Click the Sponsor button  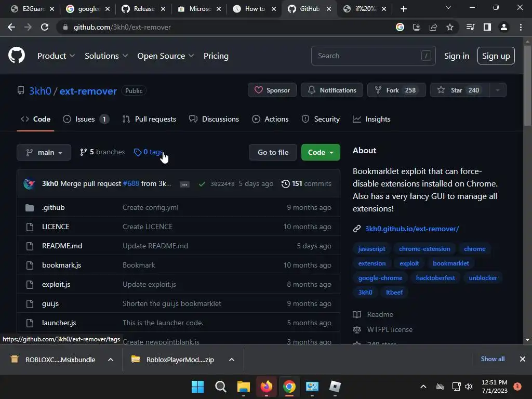tap(272, 90)
